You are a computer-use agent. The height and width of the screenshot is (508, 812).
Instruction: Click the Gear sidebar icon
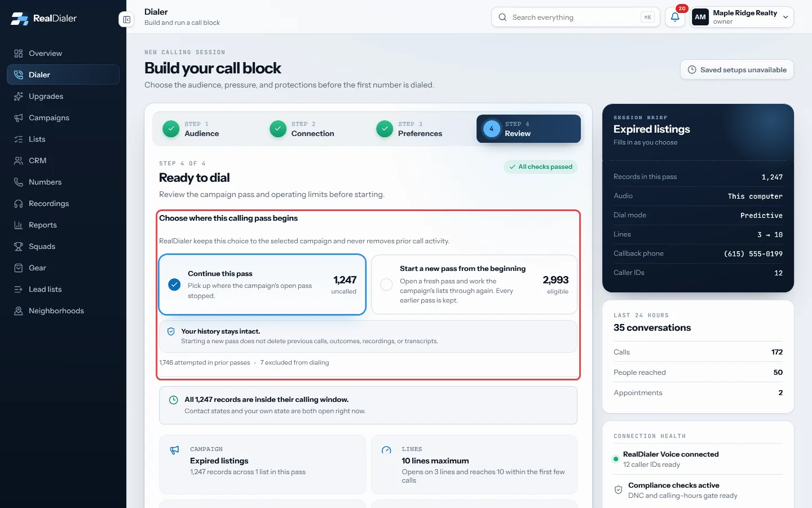click(x=19, y=268)
